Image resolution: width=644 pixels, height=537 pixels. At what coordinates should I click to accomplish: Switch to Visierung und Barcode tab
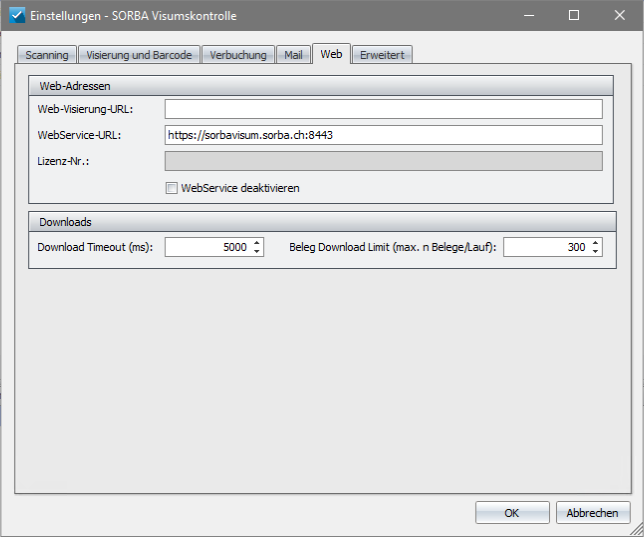[x=139, y=55]
